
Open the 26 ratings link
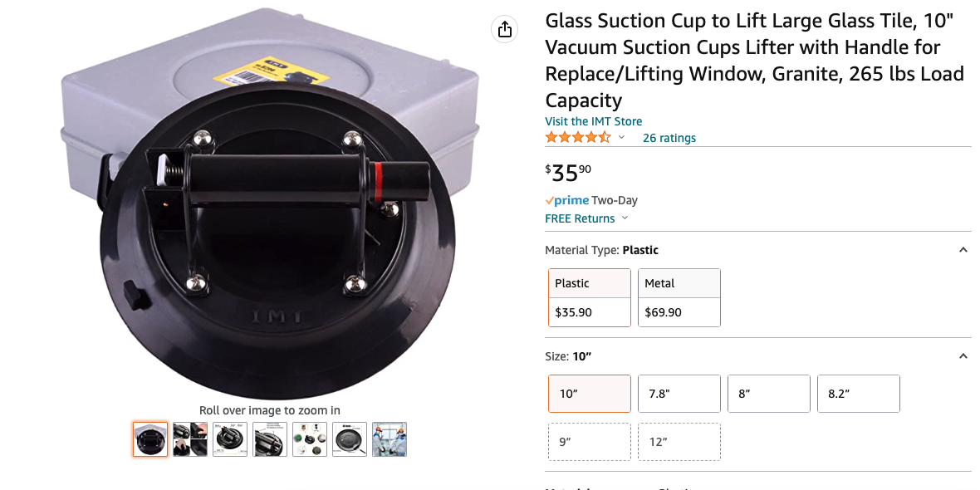pyautogui.click(x=669, y=138)
